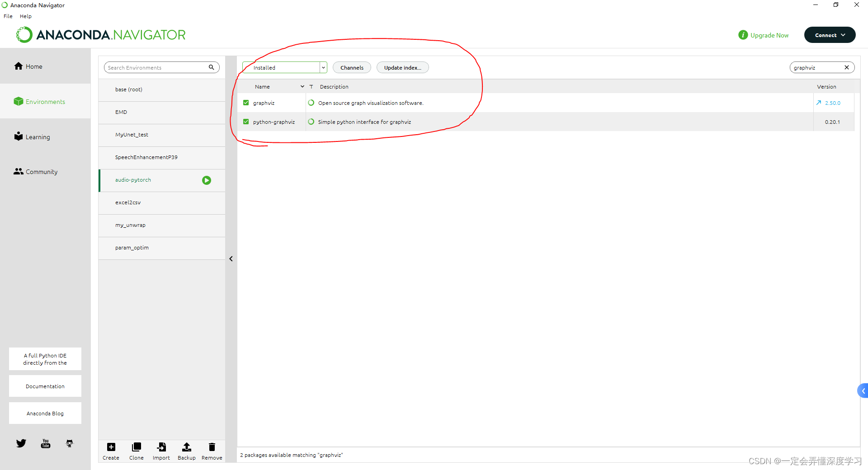Click the Upgrade Now info icon
Screen dimensions: 868x470
click(743, 35)
